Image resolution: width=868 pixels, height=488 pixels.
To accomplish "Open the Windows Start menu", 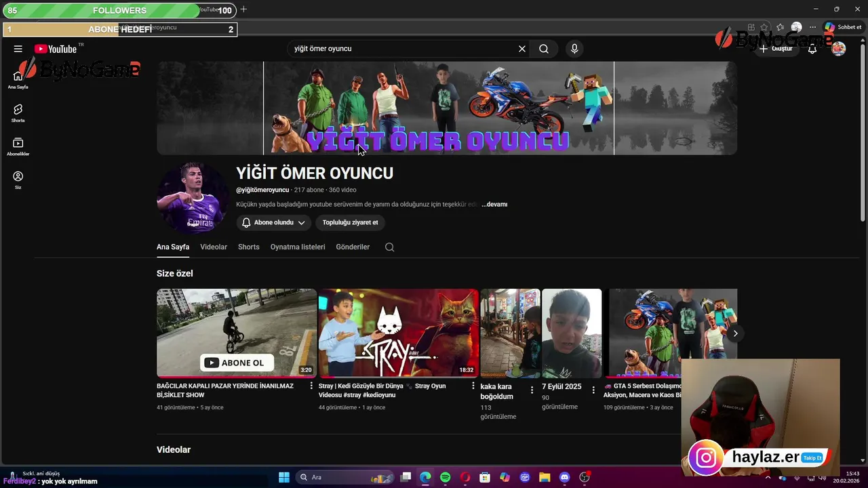I will click(x=284, y=477).
